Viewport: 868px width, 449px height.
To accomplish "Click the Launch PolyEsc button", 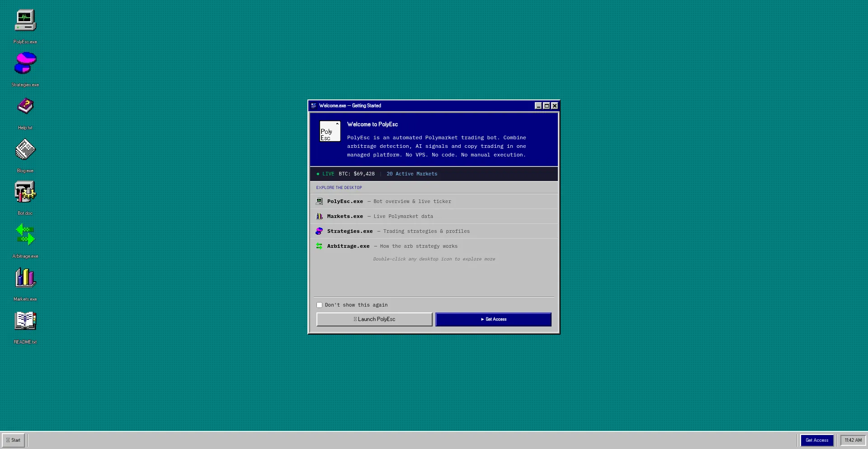I will [374, 319].
